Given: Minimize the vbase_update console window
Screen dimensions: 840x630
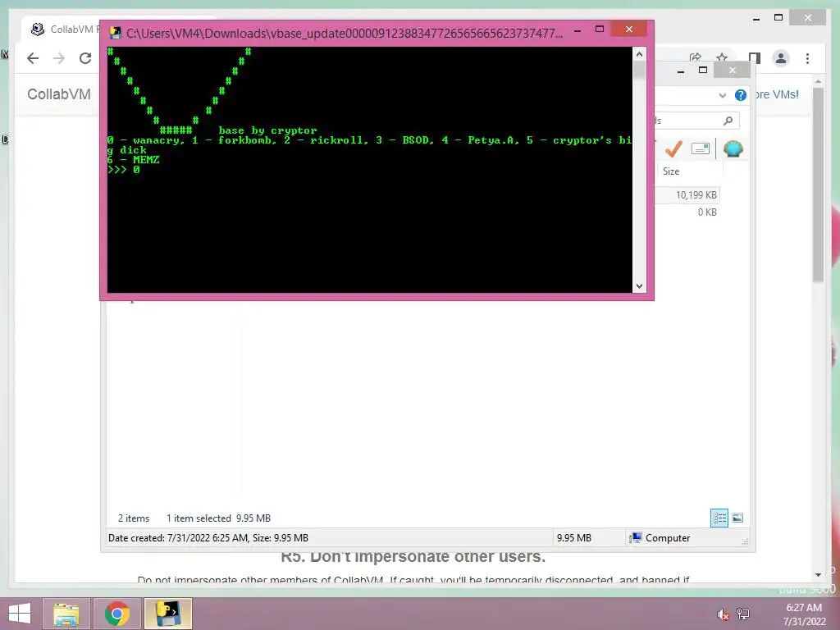Looking at the screenshot, I should tap(577, 30).
